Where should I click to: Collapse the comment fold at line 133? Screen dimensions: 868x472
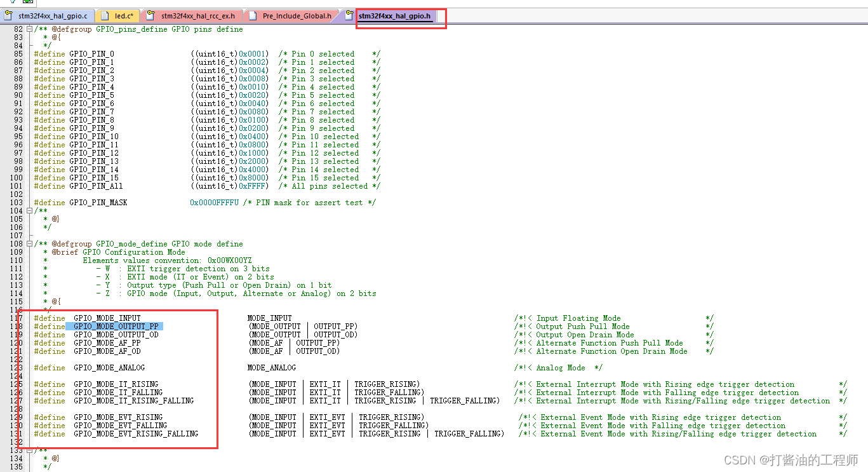click(30, 450)
